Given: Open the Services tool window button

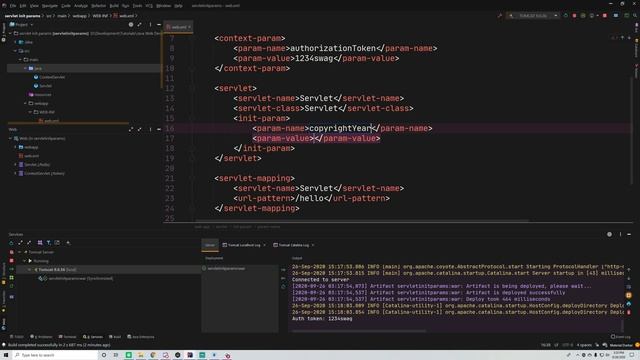Looking at the screenshot, I should [93, 337].
